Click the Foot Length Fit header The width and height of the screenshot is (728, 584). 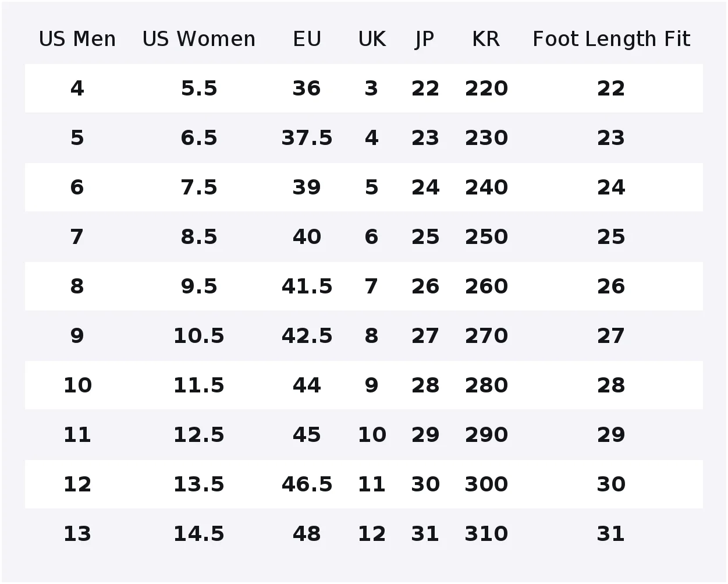pyautogui.click(x=611, y=39)
